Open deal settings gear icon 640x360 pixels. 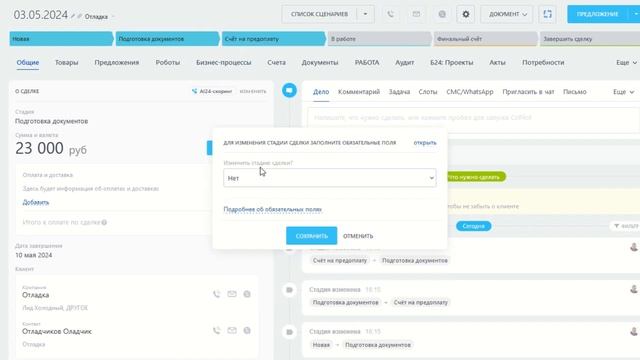click(465, 14)
